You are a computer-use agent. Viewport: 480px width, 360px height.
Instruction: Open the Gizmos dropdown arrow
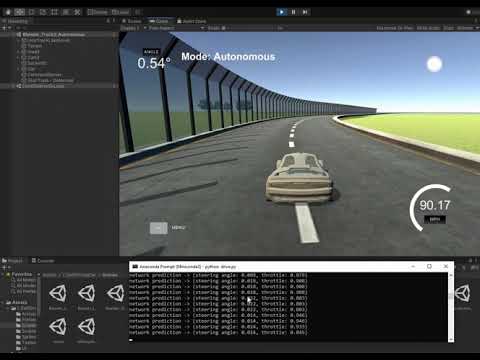tap(476, 28)
